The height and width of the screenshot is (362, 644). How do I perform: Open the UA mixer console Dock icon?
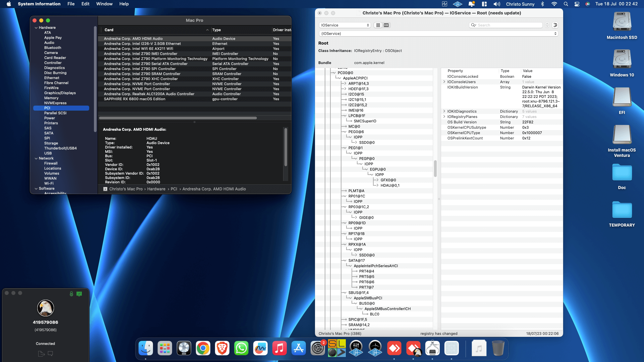pos(356,349)
